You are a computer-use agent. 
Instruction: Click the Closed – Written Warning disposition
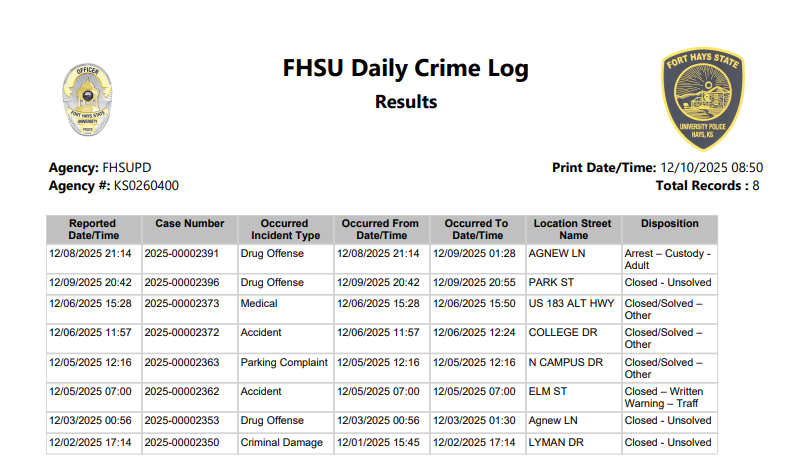[x=663, y=398]
